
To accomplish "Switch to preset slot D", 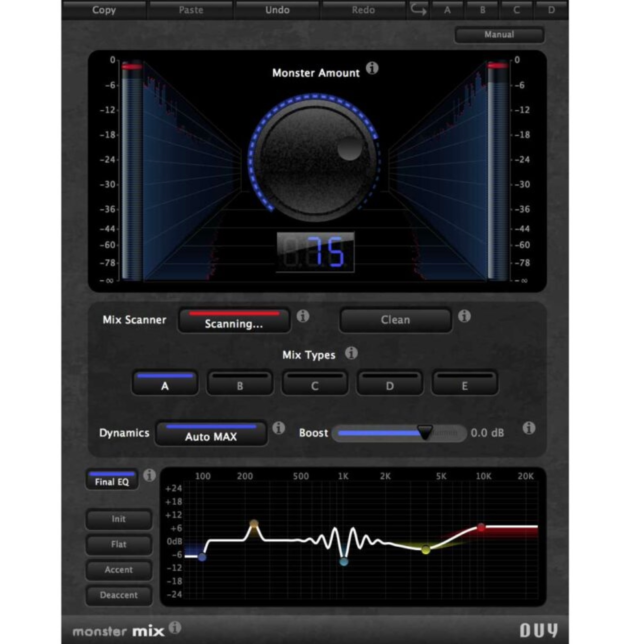I will pos(551,10).
